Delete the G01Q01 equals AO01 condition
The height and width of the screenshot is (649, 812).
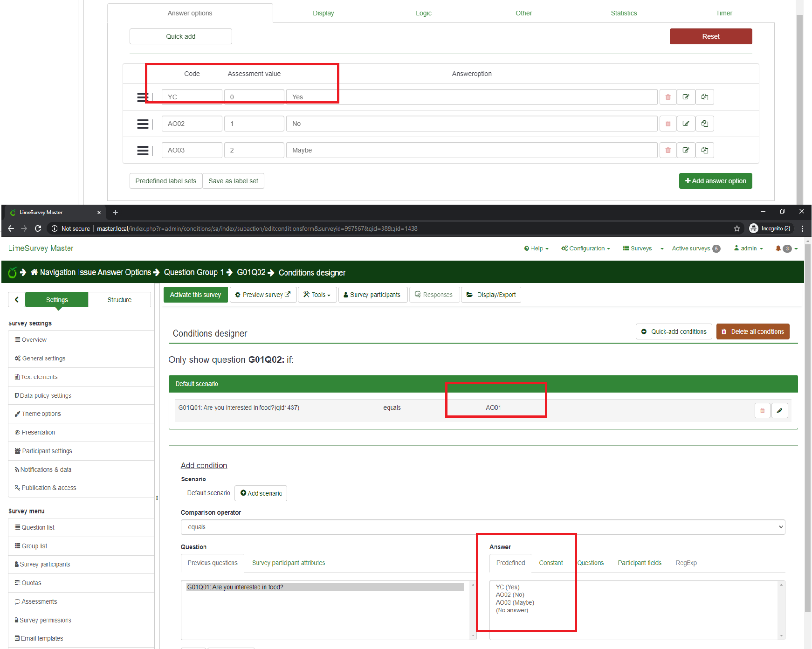762,411
